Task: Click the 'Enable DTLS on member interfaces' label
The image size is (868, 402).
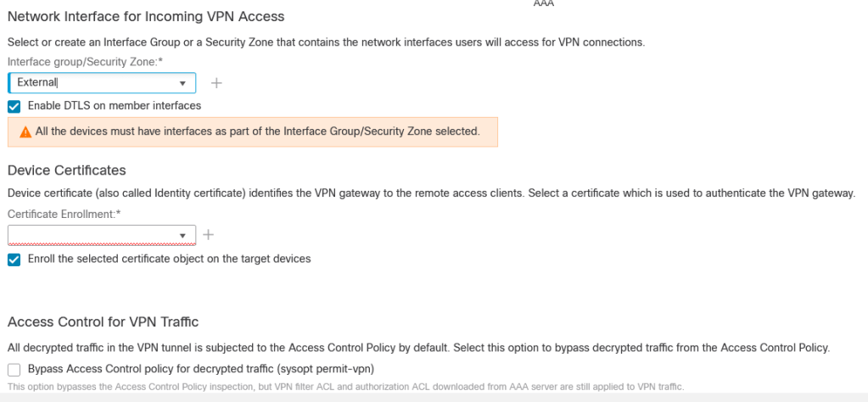Action: (x=115, y=106)
